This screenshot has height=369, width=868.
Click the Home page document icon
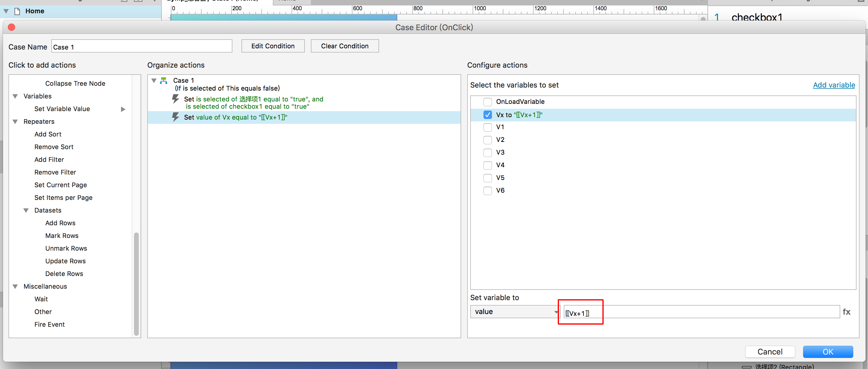17,11
